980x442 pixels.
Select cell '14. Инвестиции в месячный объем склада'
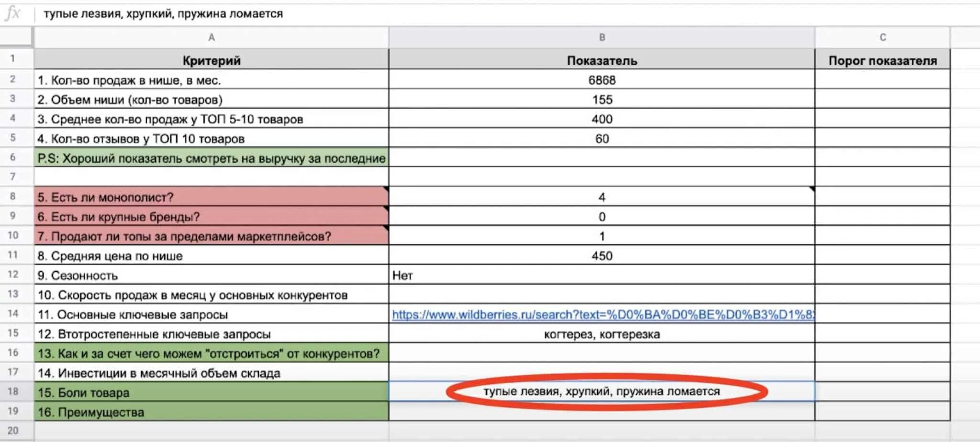coord(211,373)
